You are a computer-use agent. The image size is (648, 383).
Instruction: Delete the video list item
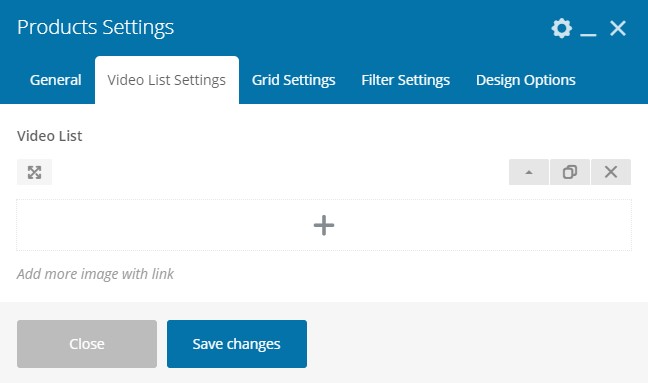pyautogui.click(x=611, y=172)
